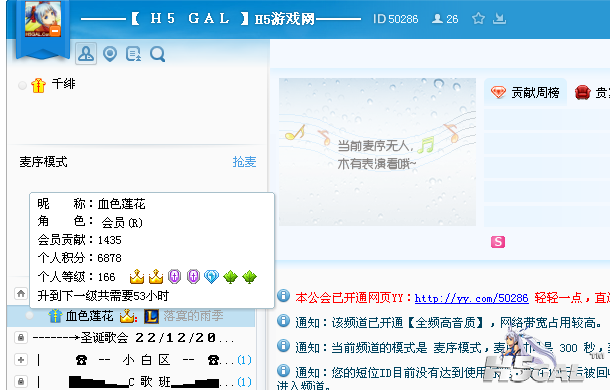Select user 落寞的雨季 in the tree
The image size is (610, 390).
coord(193,316)
